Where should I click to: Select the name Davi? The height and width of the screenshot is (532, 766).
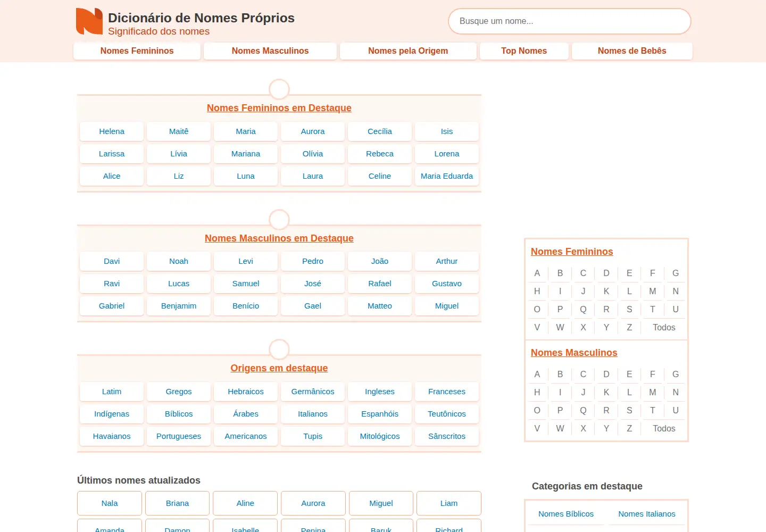coord(112,261)
